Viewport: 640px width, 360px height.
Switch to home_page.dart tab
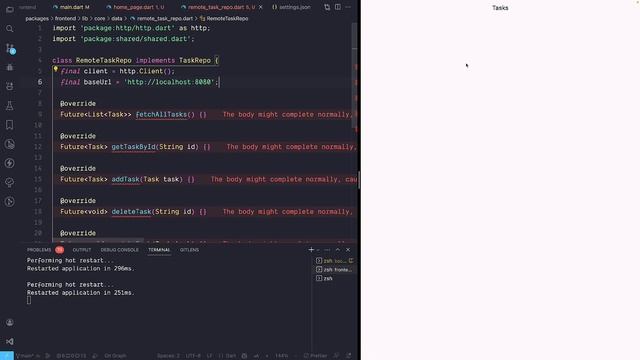click(x=136, y=7)
